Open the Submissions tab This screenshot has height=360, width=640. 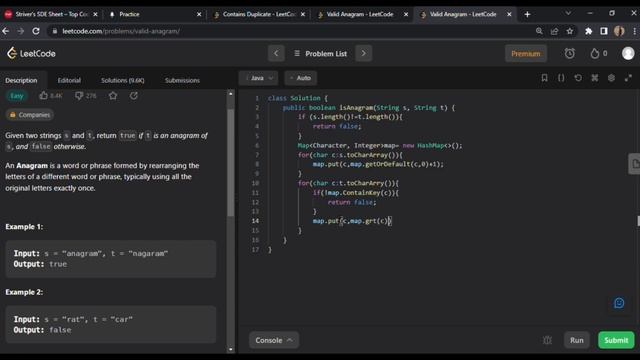click(182, 80)
